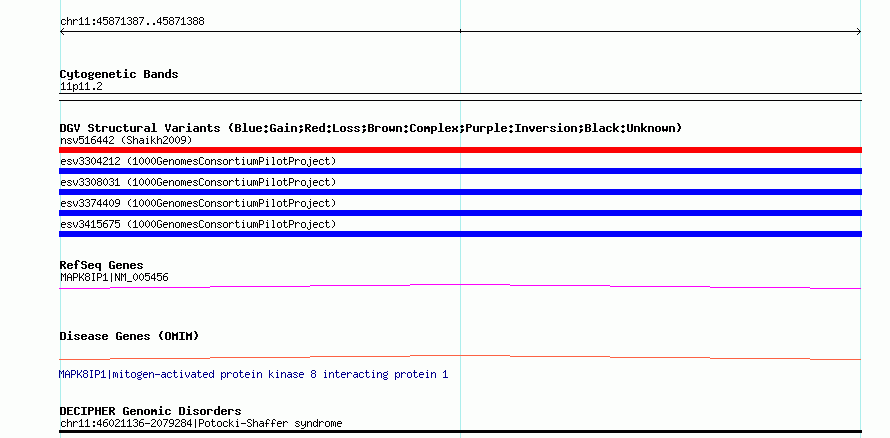Image resolution: width=890 pixels, height=438 pixels.
Task: Click the blue esv3415675 gain bar
Action: click(x=460, y=234)
